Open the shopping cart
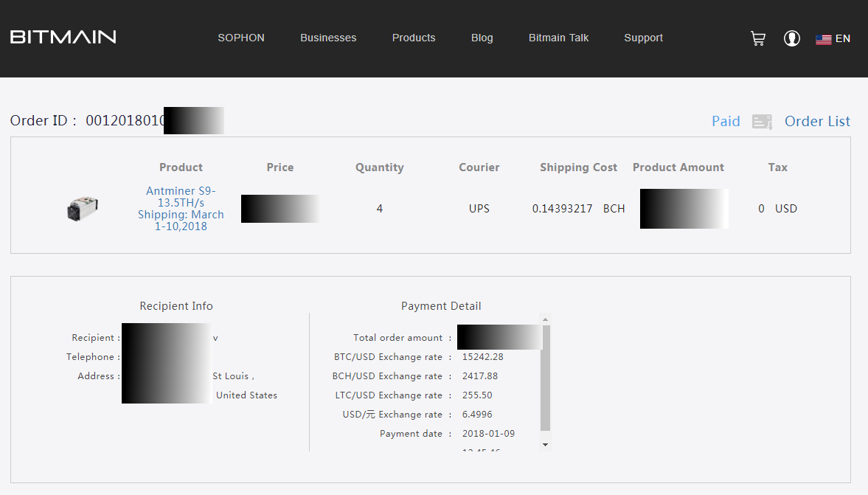This screenshot has height=495, width=868. tap(757, 38)
